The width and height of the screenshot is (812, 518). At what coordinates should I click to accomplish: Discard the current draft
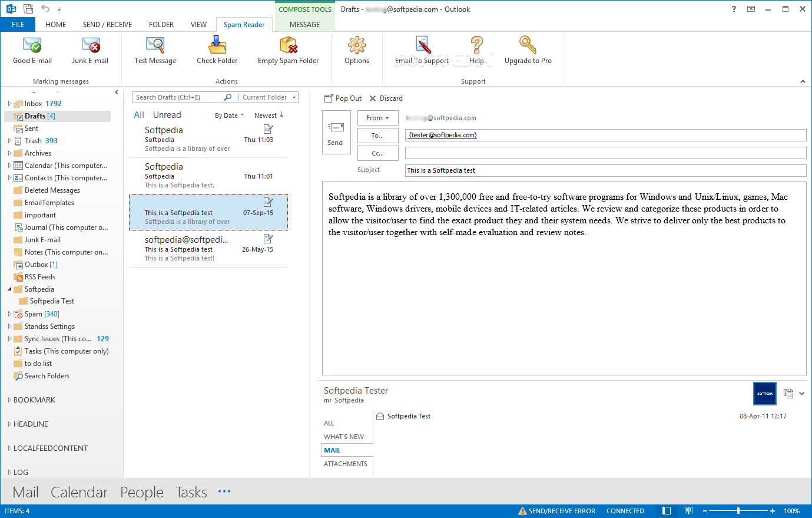click(386, 98)
